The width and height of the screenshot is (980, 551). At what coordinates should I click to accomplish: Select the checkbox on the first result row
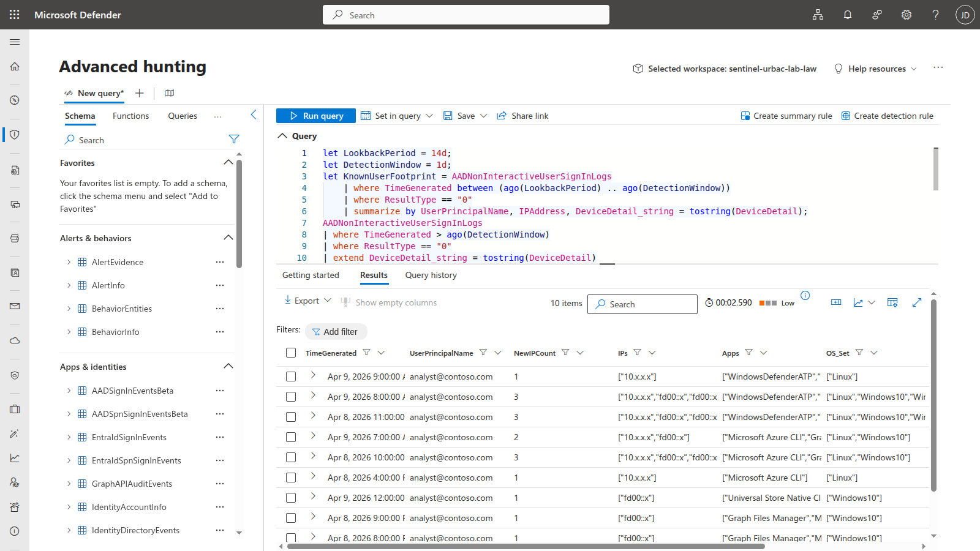(x=291, y=377)
